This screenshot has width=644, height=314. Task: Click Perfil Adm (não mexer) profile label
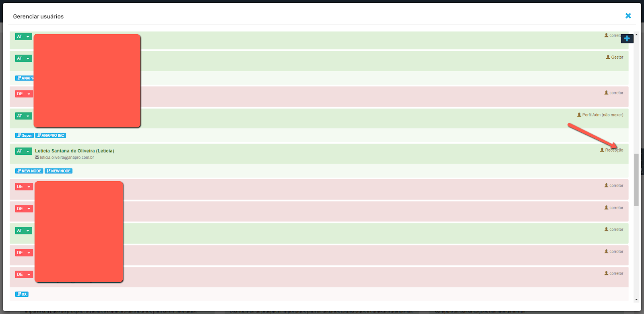[x=603, y=115]
